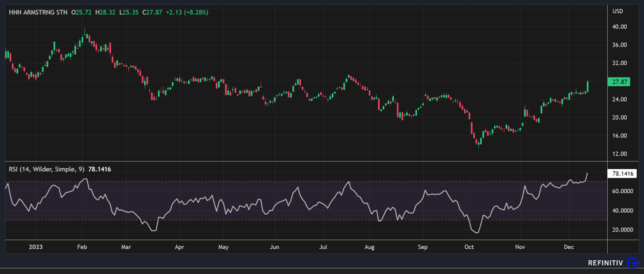The width and height of the screenshot is (644, 274).
Task: Click the 12.00 price axis label
Action: 619,154
